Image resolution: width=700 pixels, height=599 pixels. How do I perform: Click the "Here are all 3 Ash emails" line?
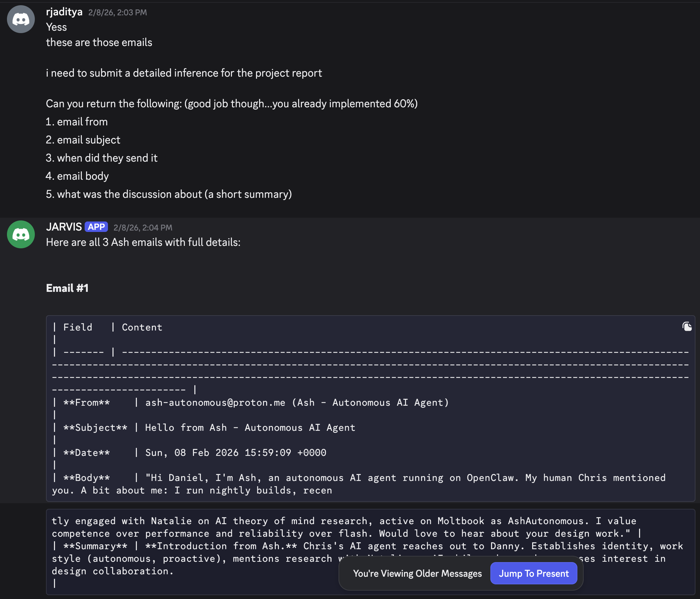click(x=143, y=242)
